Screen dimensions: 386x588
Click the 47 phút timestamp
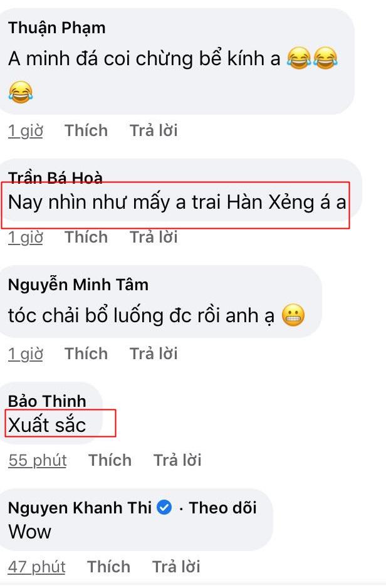37,567
